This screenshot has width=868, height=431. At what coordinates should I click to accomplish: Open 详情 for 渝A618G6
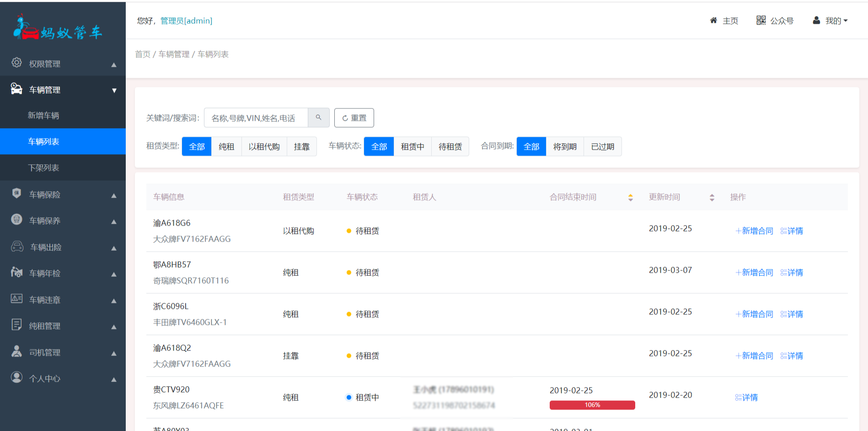792,231
